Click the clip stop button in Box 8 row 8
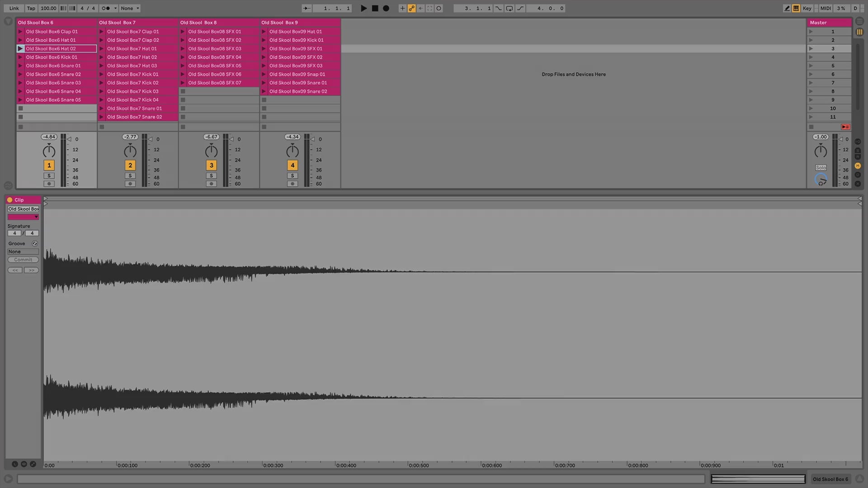 [x=183, y=91]
